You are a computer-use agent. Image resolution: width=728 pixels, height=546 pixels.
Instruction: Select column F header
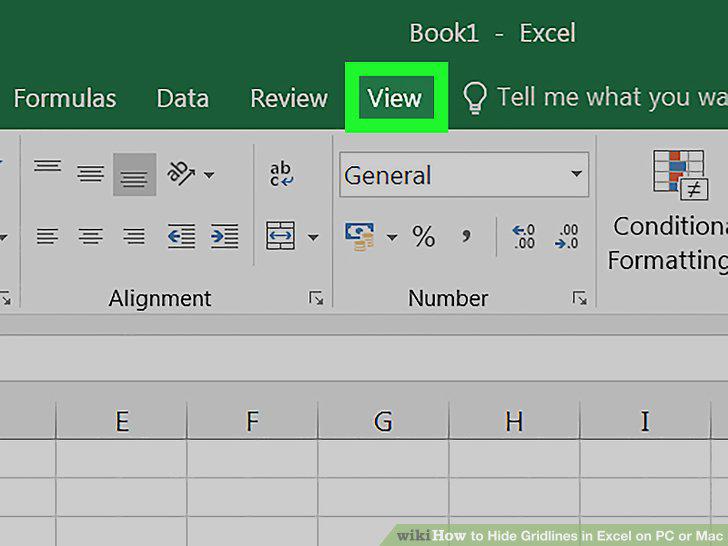(252, 421)
